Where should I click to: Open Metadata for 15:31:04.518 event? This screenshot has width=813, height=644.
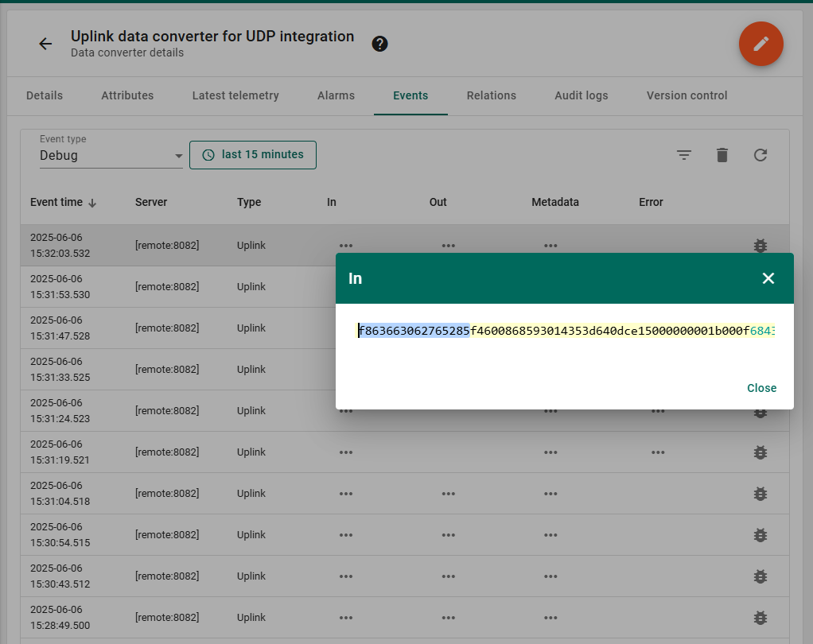[550, 494]
